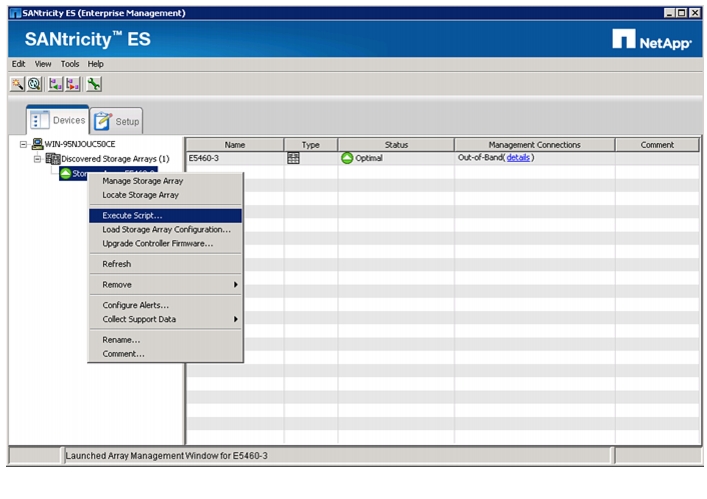Maximize the SANtricity ES window
707x499 pixels.
pos(682,13)
